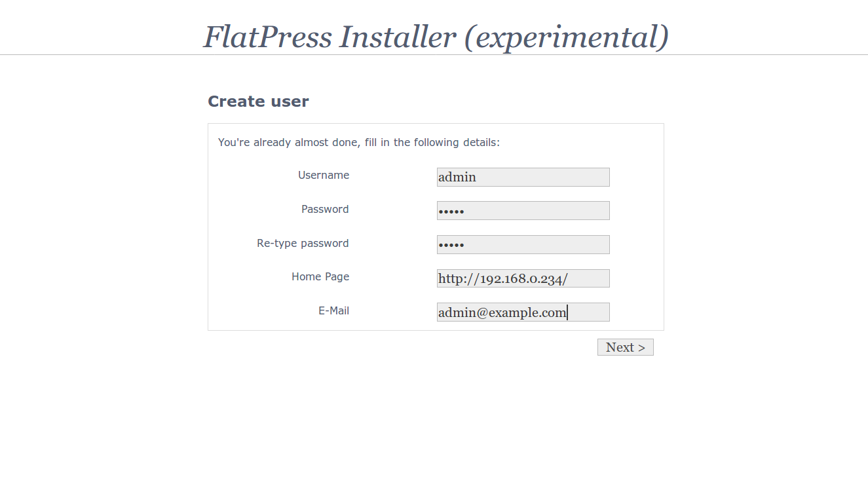
Task: Click the "Home Page" label
Action: 320,276
